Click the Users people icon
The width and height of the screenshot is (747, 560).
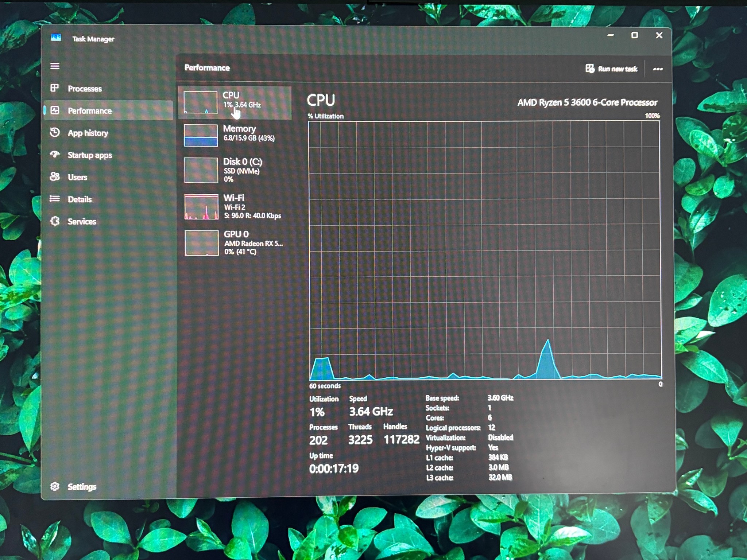coord(55,176)
